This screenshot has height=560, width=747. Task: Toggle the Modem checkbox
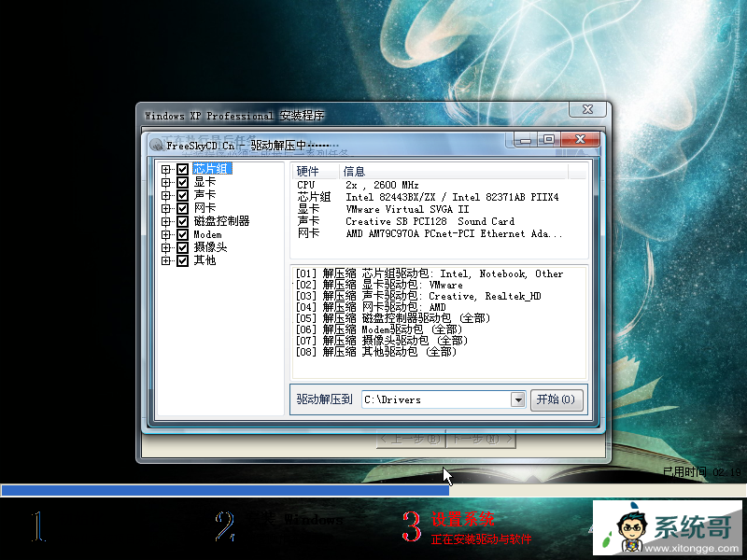pyautogui.click(x=182, y=234)
